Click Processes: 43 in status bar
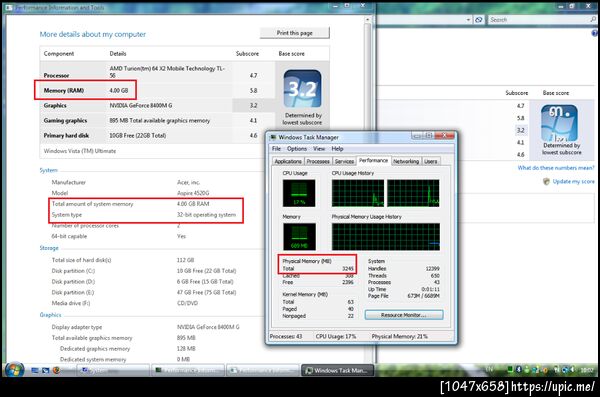The image size is (600, 397). click(x=286, y=336)
